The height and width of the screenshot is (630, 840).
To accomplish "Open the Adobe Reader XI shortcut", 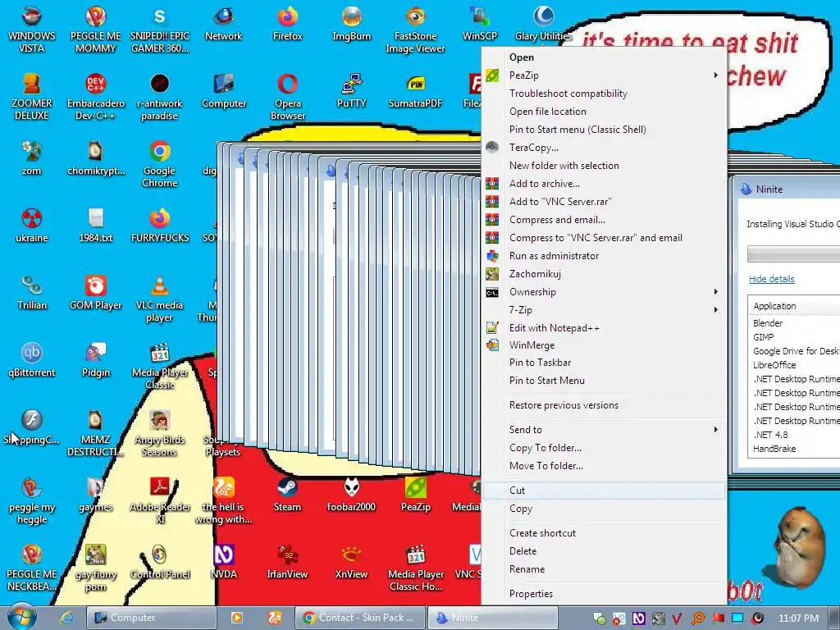I will tap(160, 500).
